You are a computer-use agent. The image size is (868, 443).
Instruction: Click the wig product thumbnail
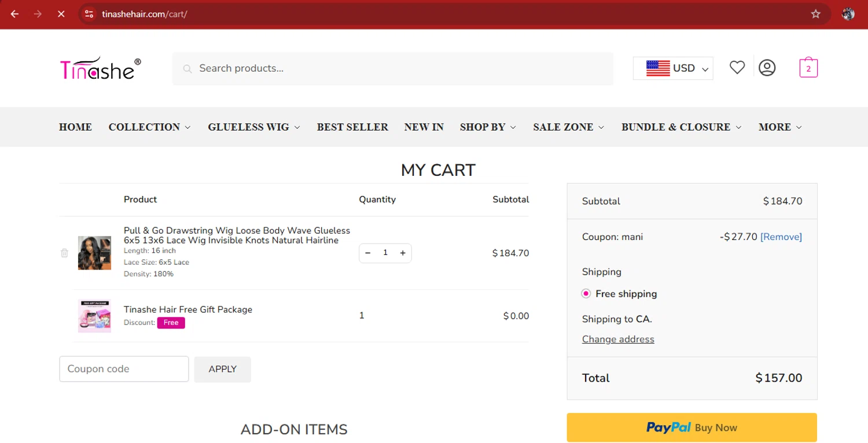pyautogui.click(x=94, y=253)
